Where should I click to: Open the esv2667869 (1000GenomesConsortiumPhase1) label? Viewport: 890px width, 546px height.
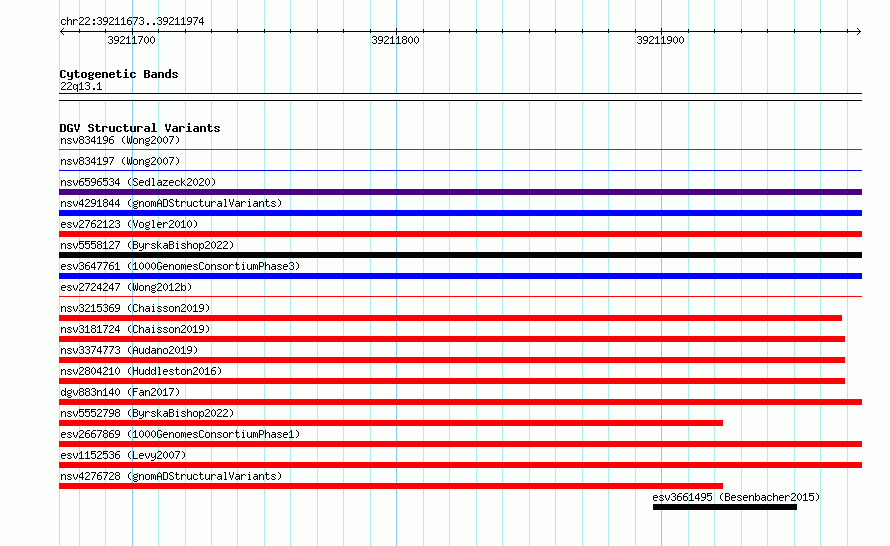(x=180, y=434)
